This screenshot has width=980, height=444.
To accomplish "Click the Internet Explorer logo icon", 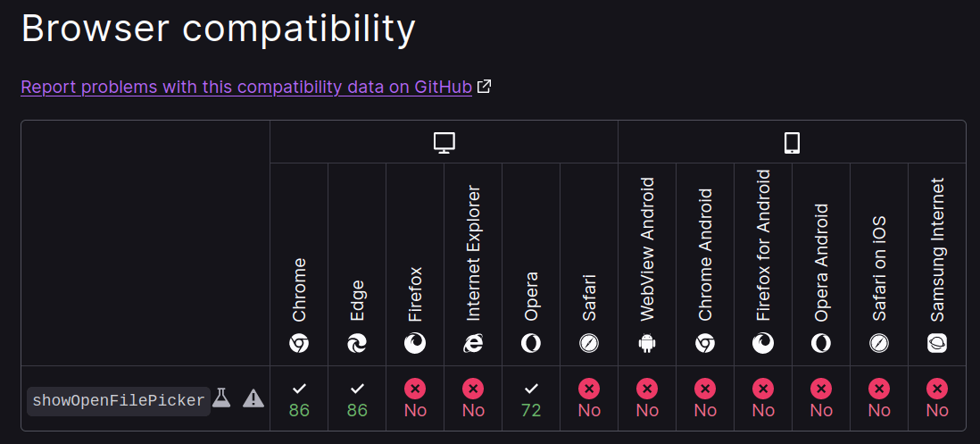I will 473,343.
